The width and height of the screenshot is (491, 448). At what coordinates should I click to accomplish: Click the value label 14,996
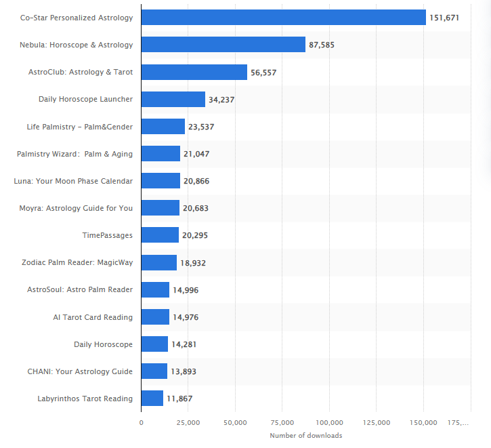pos(186,290)
